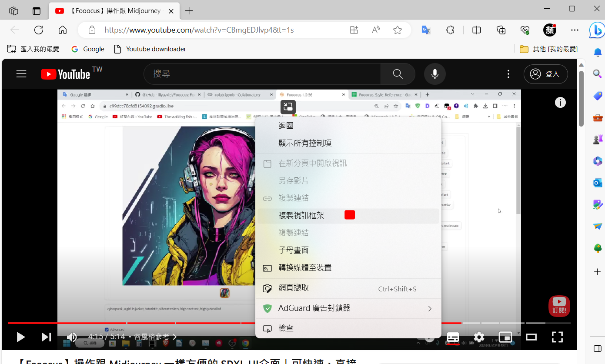Toggle 迴圈 loop in context menu
This screenshot has width=605, height=364.
pos(348,126)
